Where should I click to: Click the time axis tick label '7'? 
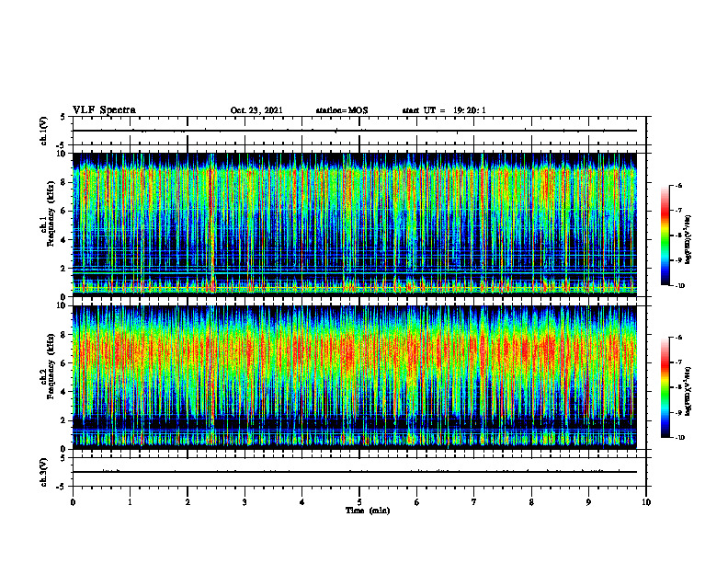pos(474,502)
